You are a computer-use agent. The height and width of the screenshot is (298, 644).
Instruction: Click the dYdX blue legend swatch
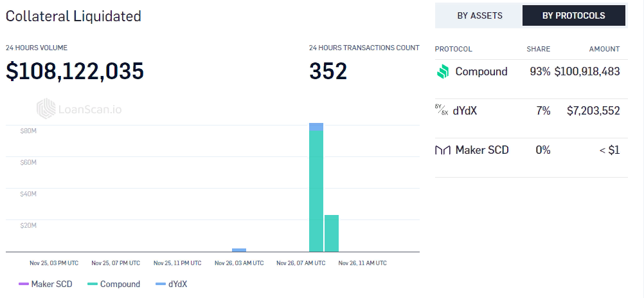click(161, 284)
